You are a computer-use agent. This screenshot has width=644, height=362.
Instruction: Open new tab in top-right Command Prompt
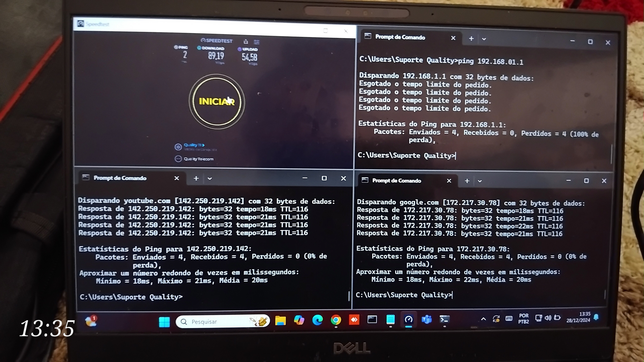(x=471, y=39)
